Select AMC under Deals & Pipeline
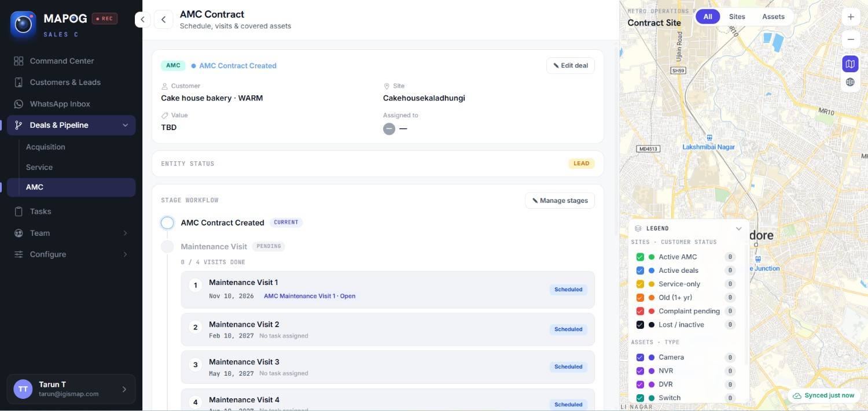868x411 pixels. click(x=71, y=187)
